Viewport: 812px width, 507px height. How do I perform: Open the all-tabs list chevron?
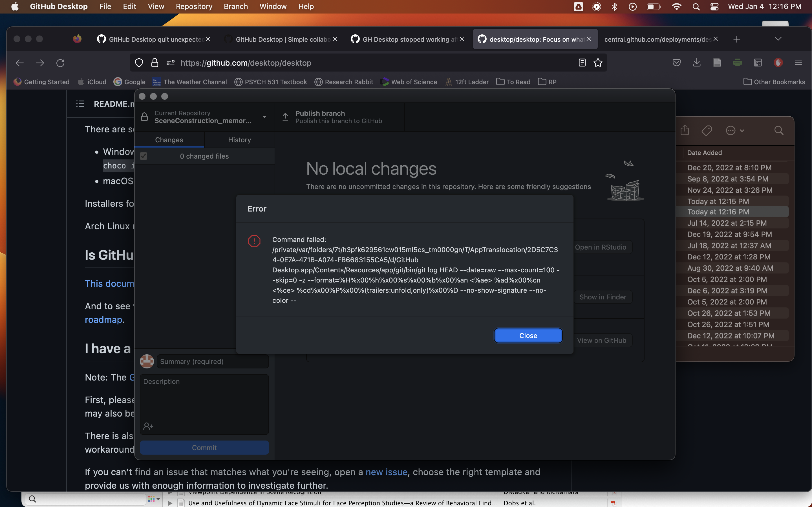pyautogui.click(x=778, y=39)
